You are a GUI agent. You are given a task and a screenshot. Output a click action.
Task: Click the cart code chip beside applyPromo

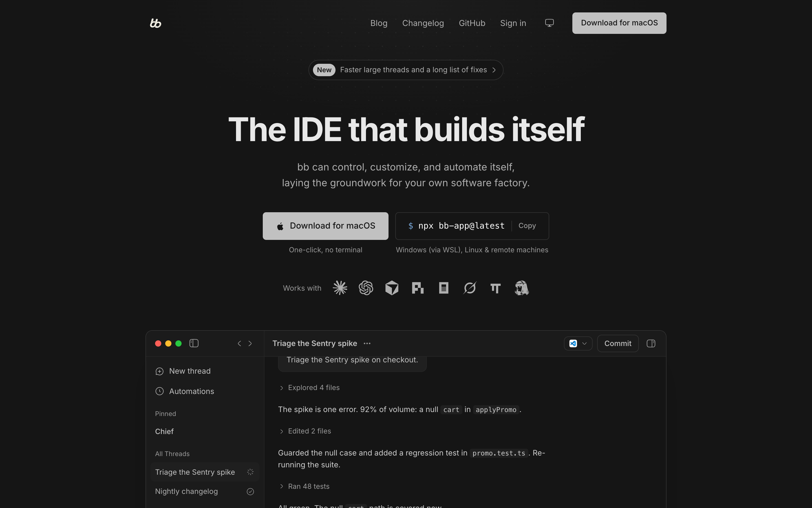point(451,410)
